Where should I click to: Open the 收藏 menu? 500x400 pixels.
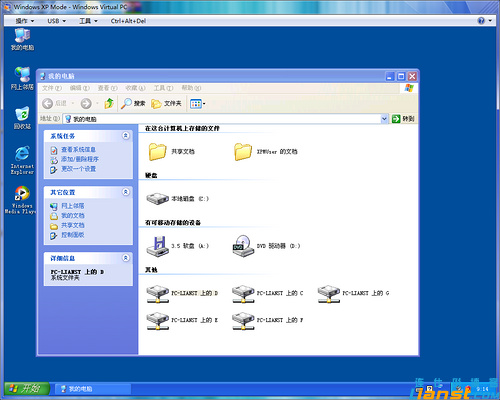click(x=135, y=88)
